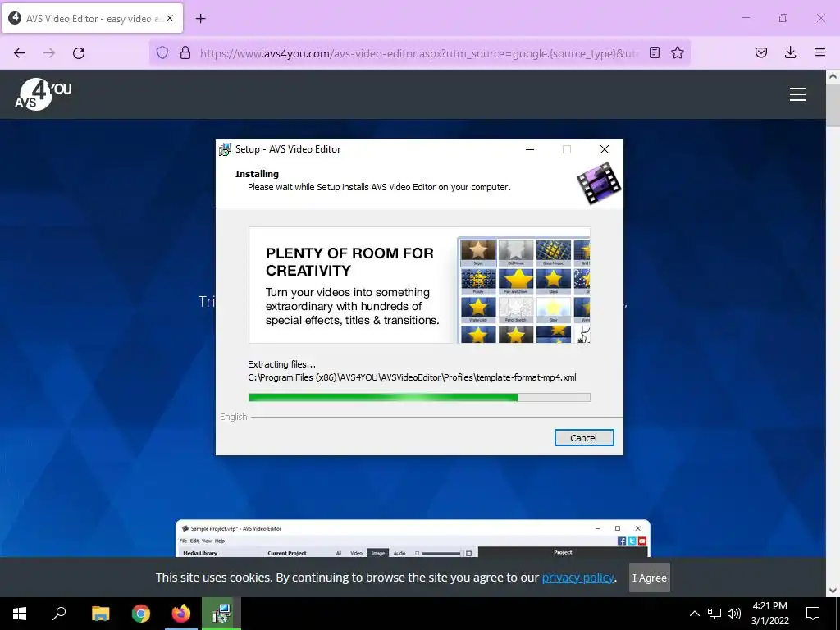Click the Sepia effect thumbnail
Image resolution: width=840 pixels, height=630 pixels.
478,253
